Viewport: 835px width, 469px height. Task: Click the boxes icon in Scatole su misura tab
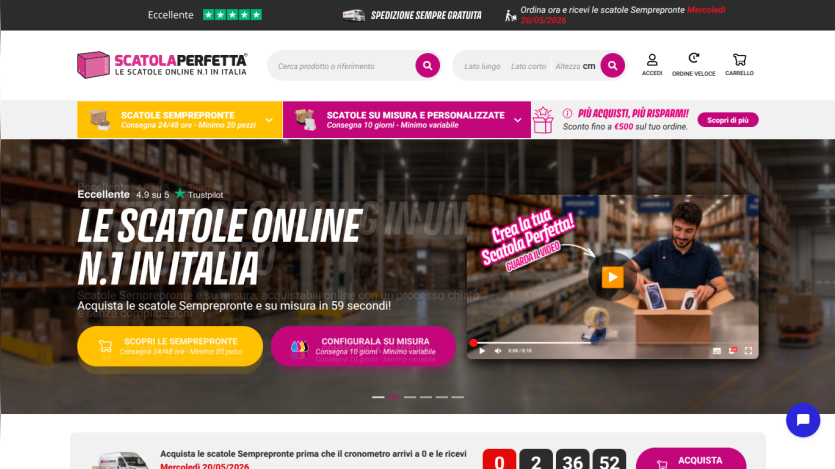pyautogui.click(x=305, y=119)
